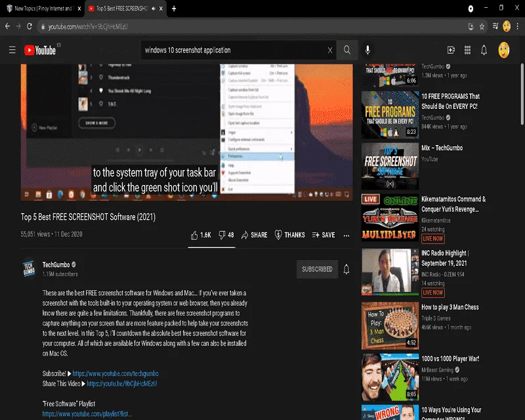Install the app via address bar icon
Image resolution: width=525 pixels, height=420 pixels.
pyautogui.click(x=471, y=27)
